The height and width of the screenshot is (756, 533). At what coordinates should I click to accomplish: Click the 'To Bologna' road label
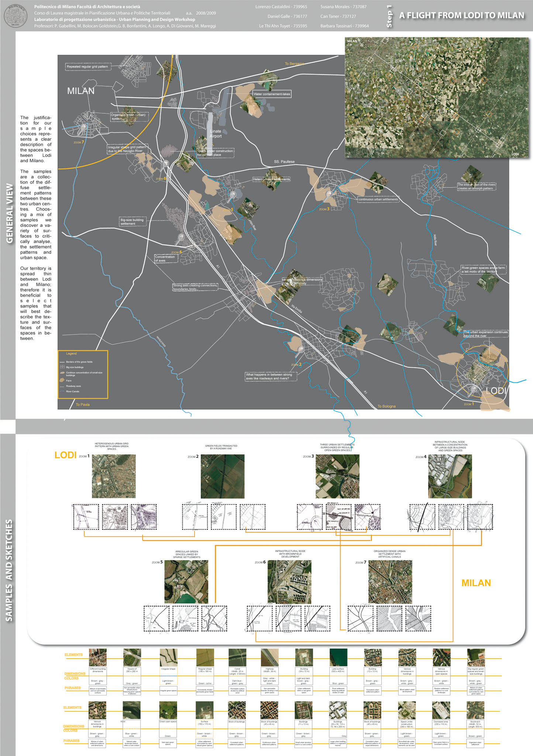(x=386, y=406)
